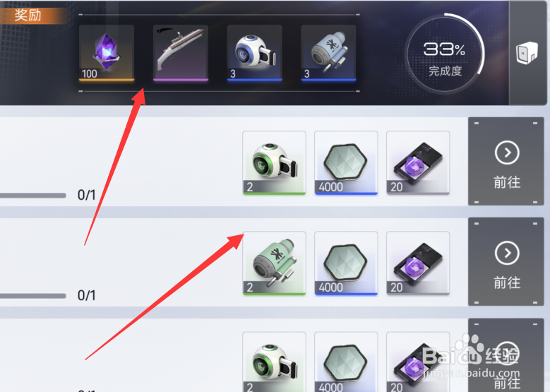Viewport: 550px width, 392px height.
Task: Click the third mission's 前往 button
Action: 506,355
